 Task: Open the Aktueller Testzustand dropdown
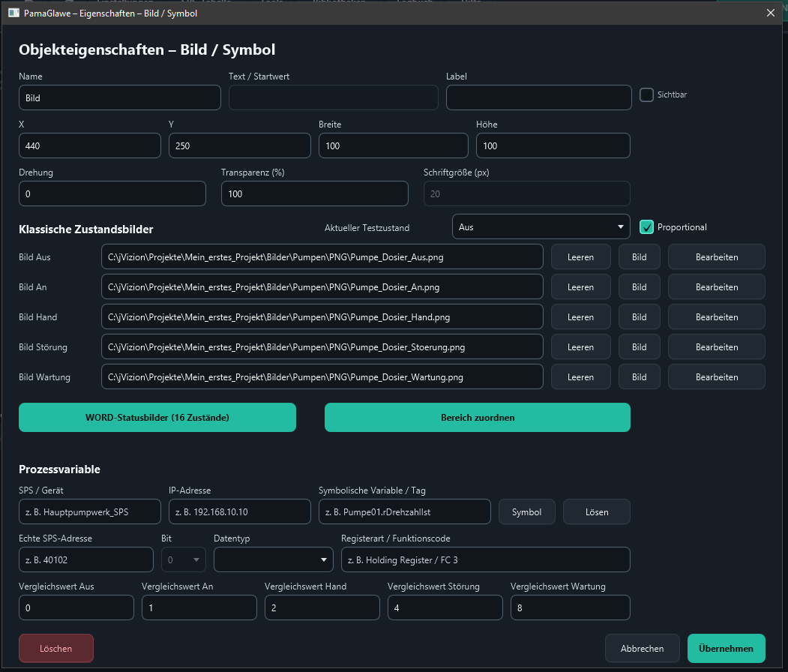point(541,226)
